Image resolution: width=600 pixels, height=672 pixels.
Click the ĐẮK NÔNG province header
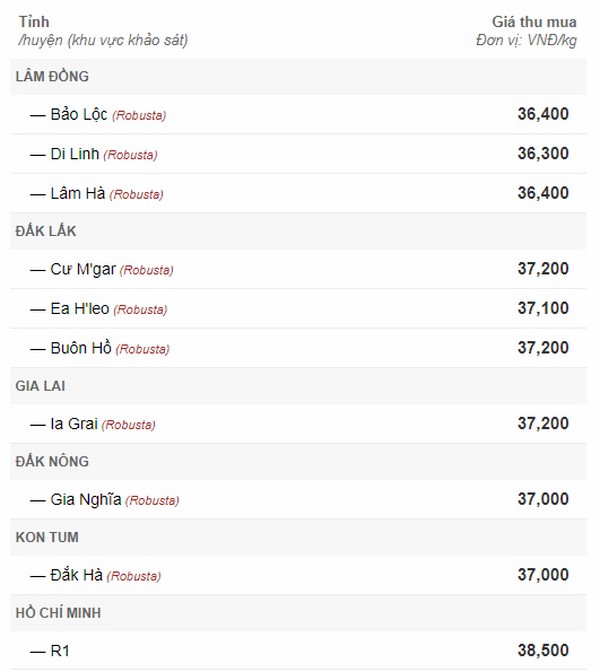point(298,462)
